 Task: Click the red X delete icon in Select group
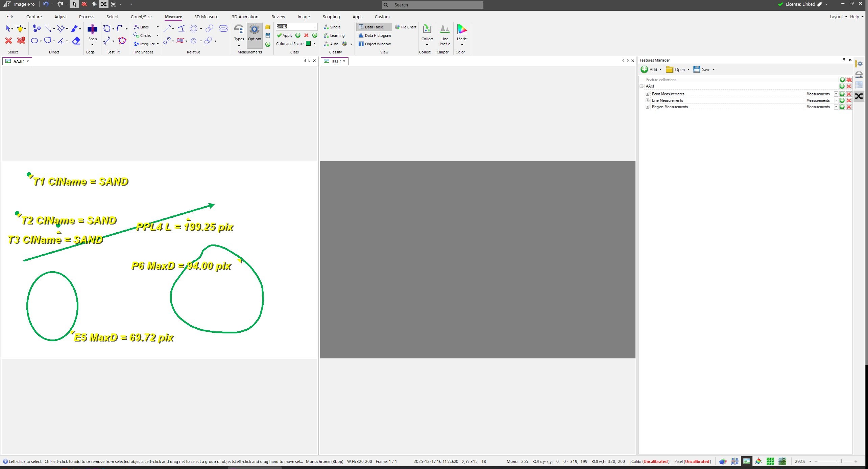click(8, 41)
